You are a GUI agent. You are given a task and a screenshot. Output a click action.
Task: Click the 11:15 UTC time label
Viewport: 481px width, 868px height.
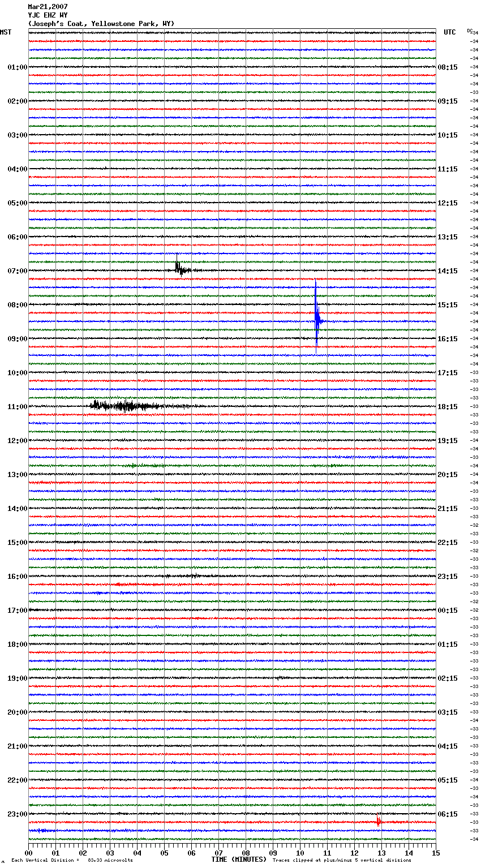tap(448, 169)
